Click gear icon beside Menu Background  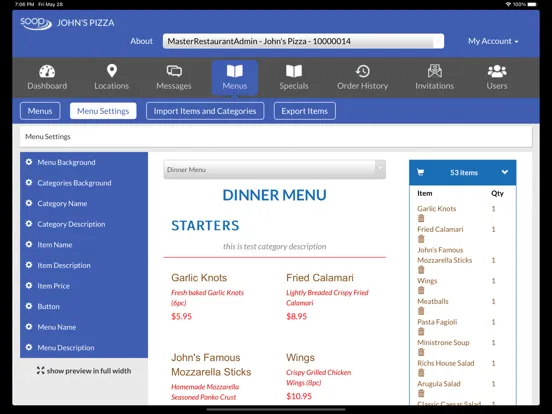pyautogui.click(x=29, y=162)
